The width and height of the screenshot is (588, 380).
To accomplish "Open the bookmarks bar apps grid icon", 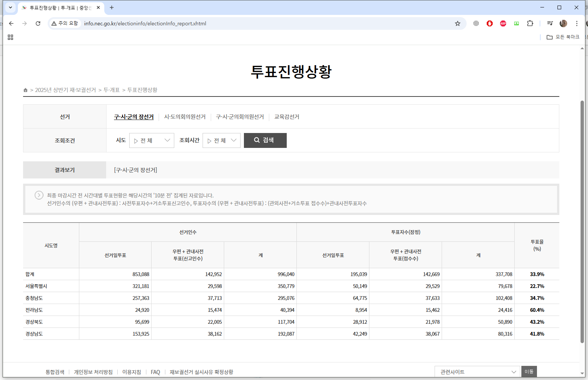I will click(x=10, y=37).
